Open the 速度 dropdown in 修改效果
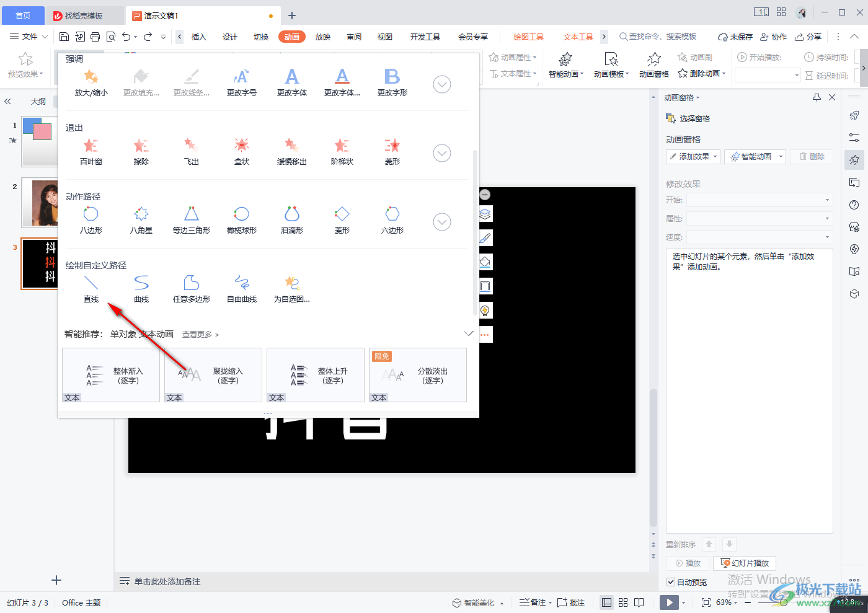Screen dimensions: 868x613 759,237
